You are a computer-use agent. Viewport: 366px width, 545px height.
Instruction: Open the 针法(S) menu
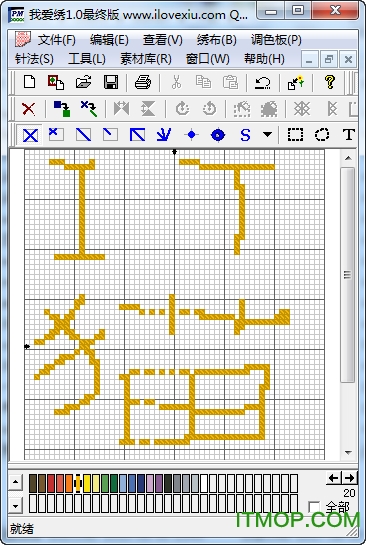pos(34,59)
